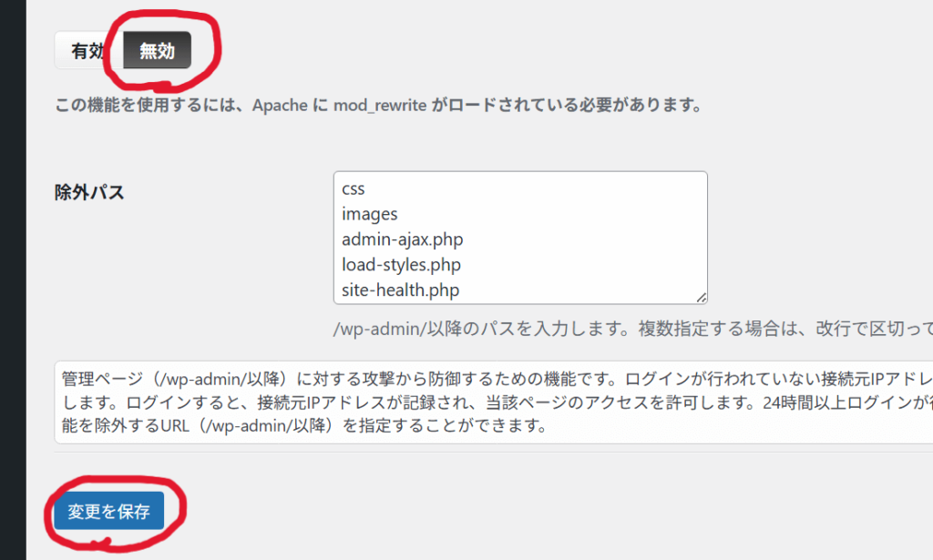
Task: Select the 無効 (disabled) toggle button
Action: point(157,51)
